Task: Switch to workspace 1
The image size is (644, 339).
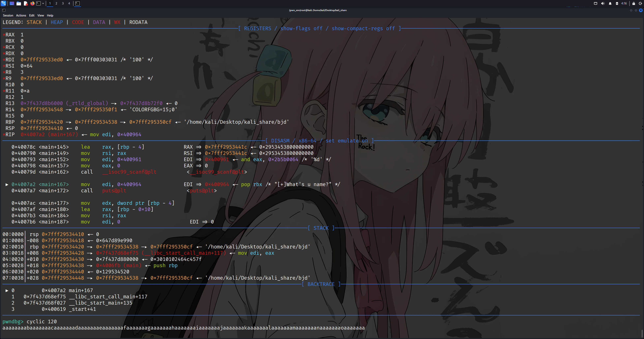Action: (50, 3)
